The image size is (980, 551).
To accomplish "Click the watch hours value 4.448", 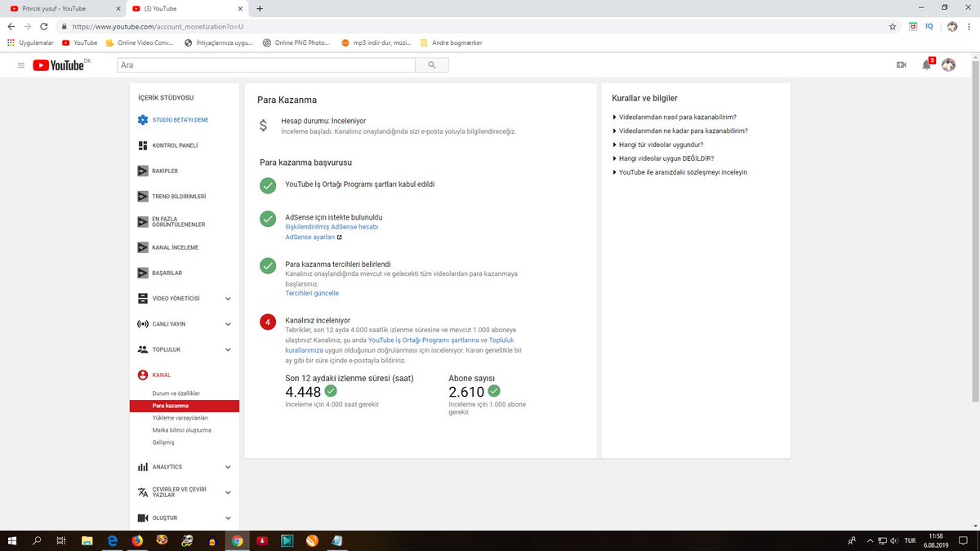I will click(x=303, y=392).
